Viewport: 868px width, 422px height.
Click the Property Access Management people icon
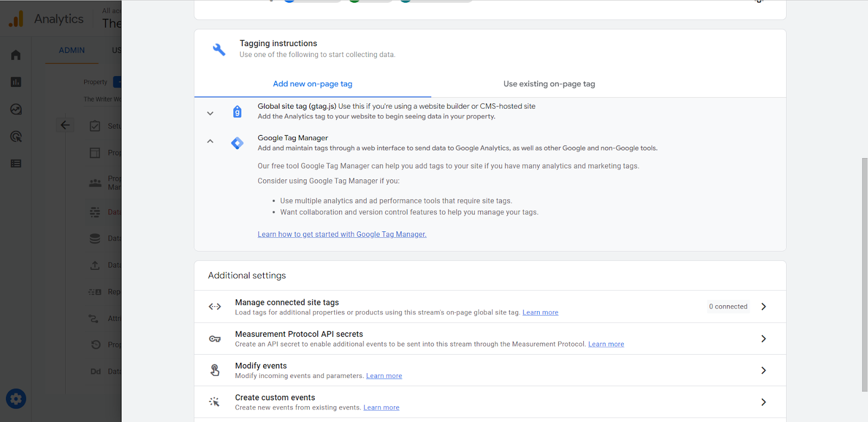click(x=95, y=182)
